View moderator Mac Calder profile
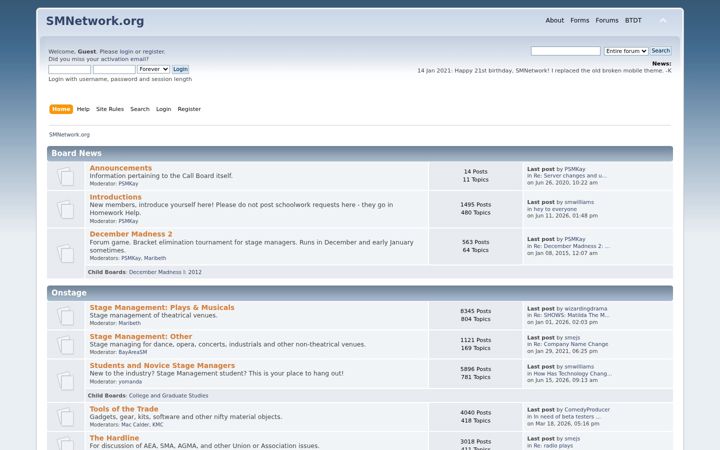Viewport: 720px width, 450px height. 135,425
